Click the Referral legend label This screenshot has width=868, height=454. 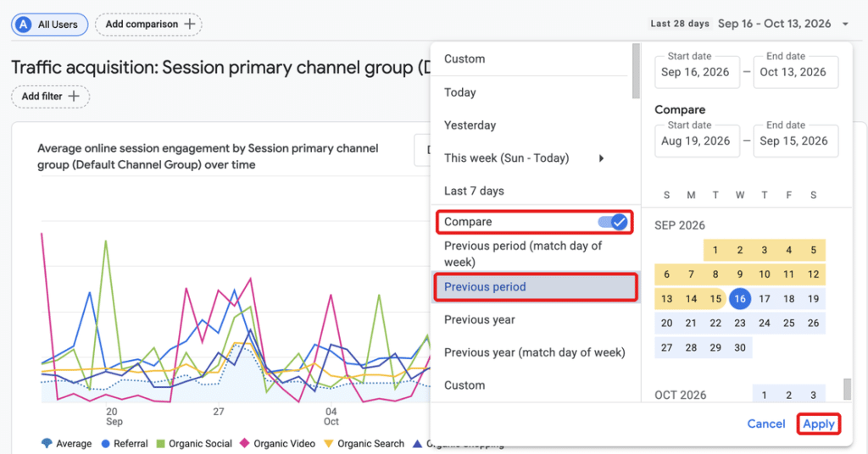pyautogui.click(x=131, y=444)
